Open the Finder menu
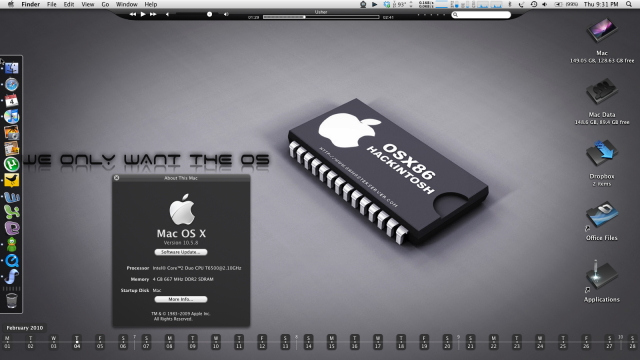 [31, 4]
